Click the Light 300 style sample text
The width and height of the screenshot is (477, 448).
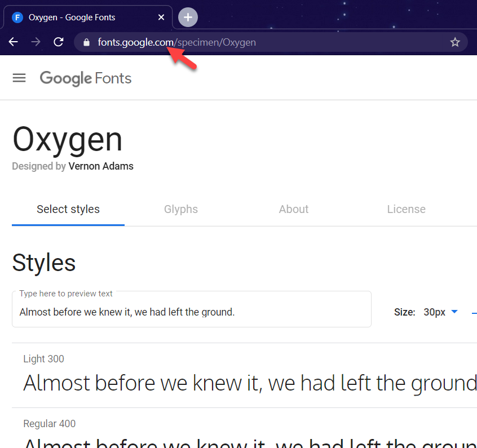coord(250,383)
